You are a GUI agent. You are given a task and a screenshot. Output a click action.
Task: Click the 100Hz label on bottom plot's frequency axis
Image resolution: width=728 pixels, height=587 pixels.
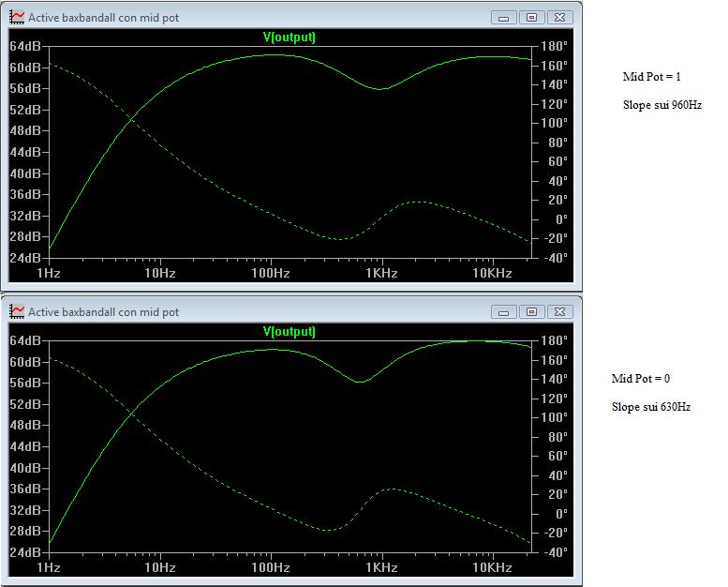[271, 567]
